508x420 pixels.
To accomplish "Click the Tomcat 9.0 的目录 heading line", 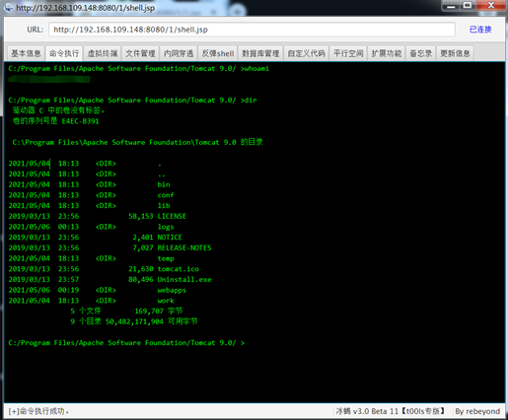I will 138,142.
